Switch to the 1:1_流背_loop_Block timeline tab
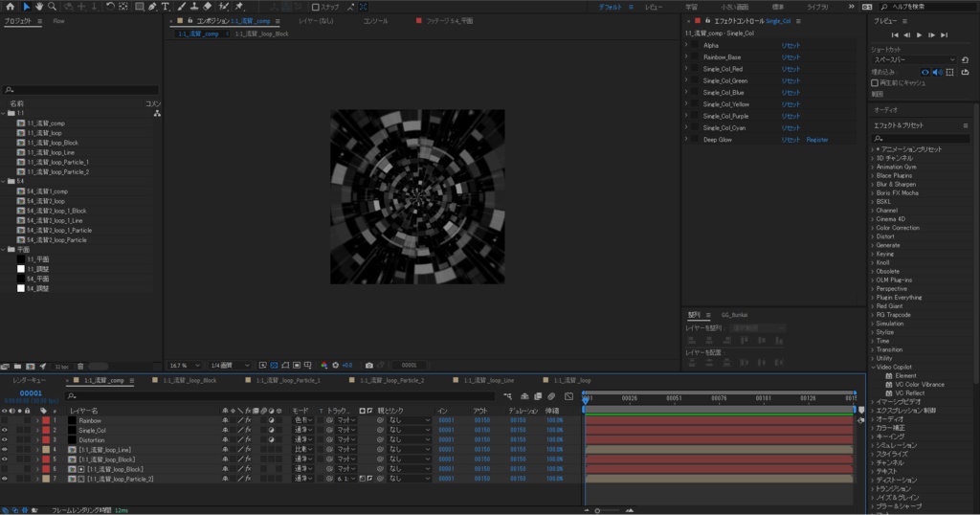Image resolution: width=980 pixels, height=515 pixels. 189,380
